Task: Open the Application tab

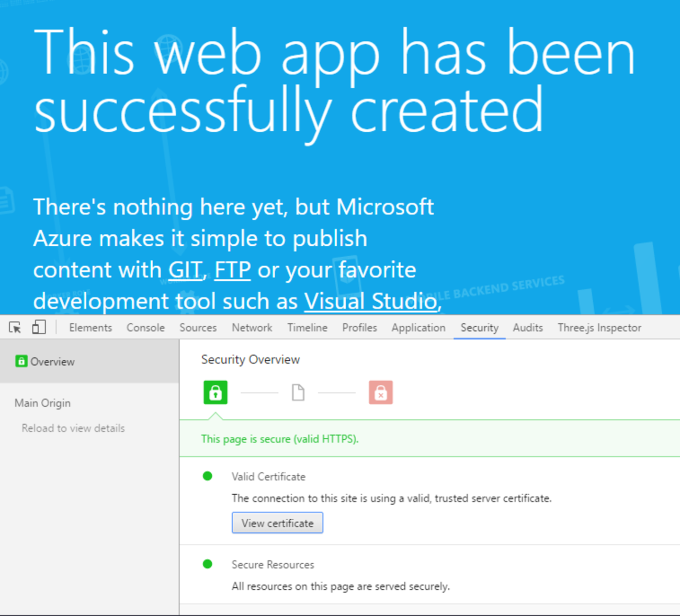Action: click(418, 328)
